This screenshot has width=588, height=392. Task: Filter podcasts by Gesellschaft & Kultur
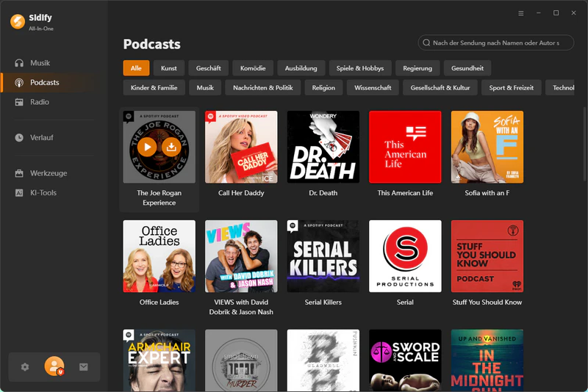440,87
